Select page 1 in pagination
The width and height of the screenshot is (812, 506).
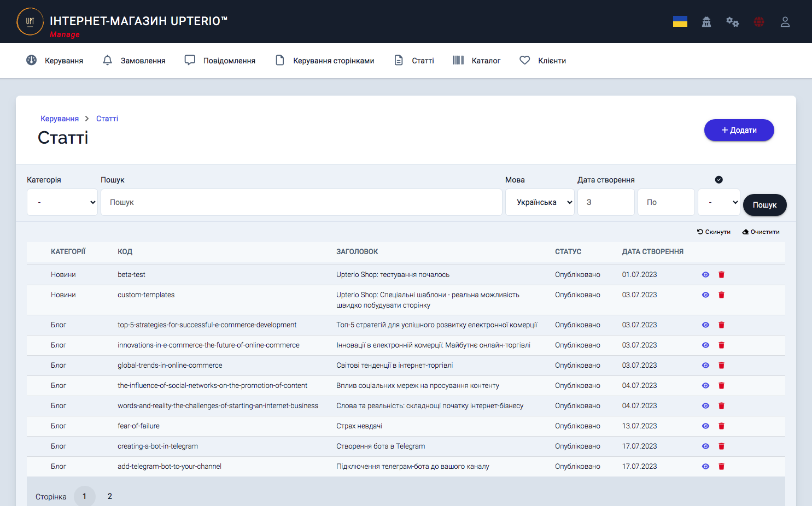click(85, 496)
